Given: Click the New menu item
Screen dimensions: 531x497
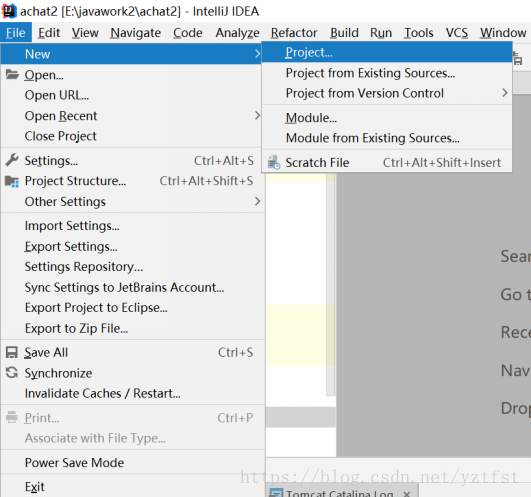Looking at the screenshot, I should point(131,54).
